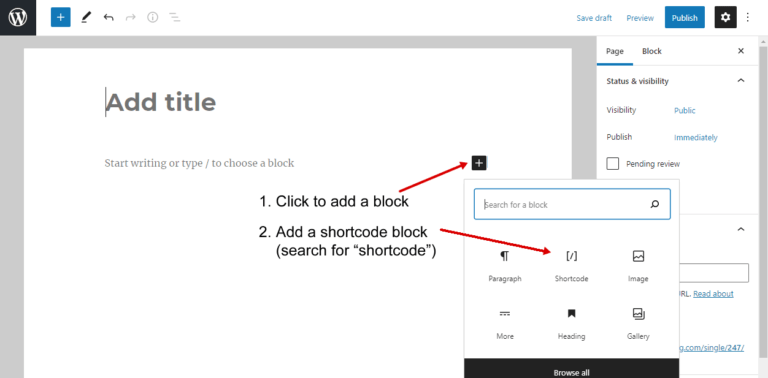
Task: Open the Read about link
Action: (x=714, y=294)
